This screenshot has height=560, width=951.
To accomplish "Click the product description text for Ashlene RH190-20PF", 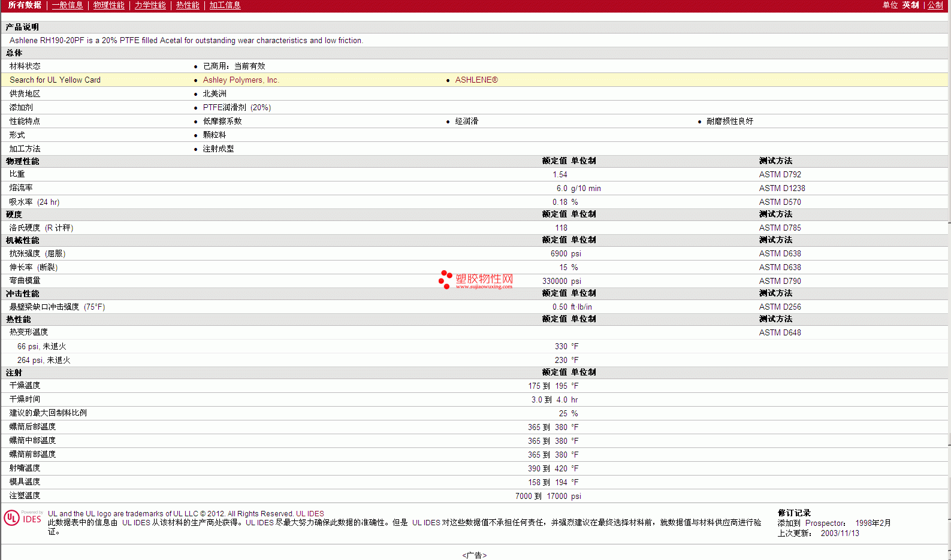I will (x=186, y=41).
